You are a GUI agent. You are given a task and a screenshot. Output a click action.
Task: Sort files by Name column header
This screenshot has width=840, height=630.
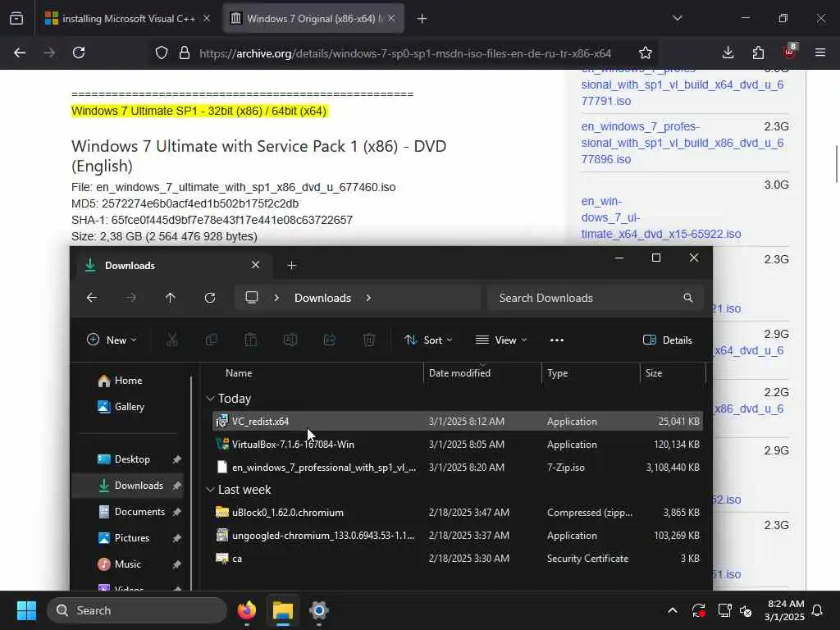point(313,373)
